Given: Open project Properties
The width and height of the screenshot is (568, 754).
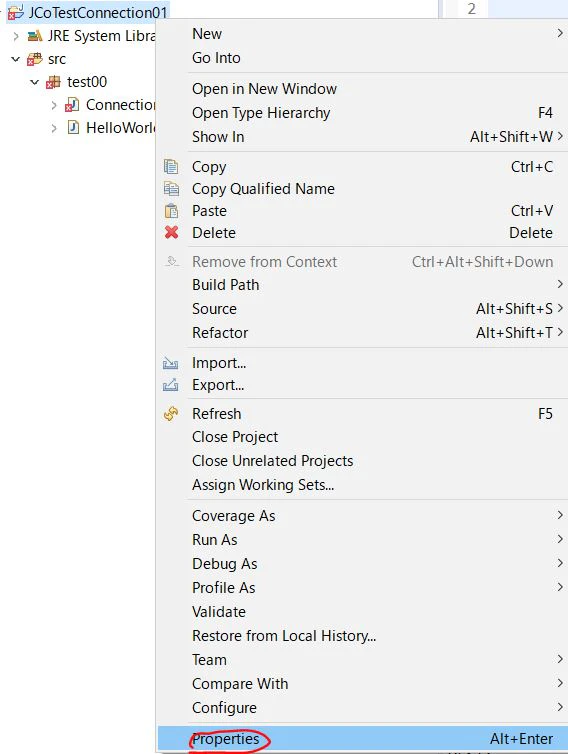Looking at the screenshot, I should pos(362,739).
